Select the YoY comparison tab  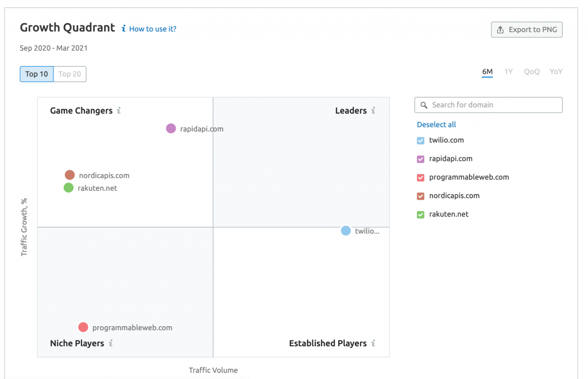click(x=556, y=72)
